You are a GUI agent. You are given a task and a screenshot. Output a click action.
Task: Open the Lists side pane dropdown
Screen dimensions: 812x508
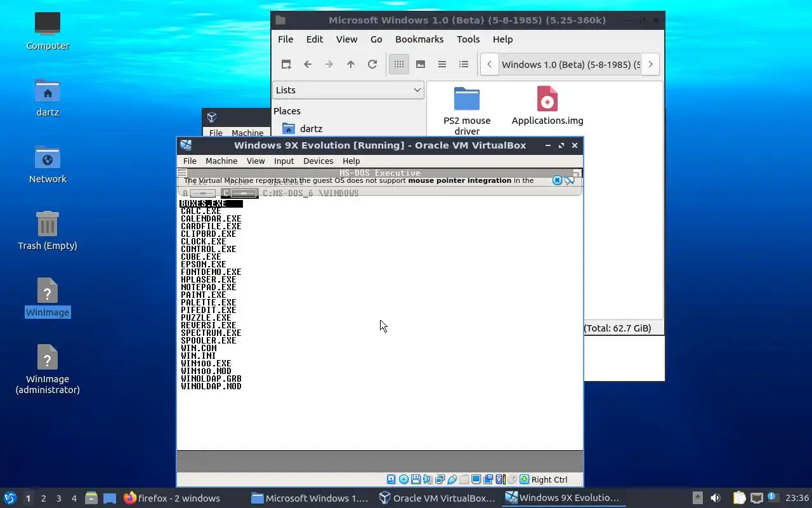click(348, 90)
